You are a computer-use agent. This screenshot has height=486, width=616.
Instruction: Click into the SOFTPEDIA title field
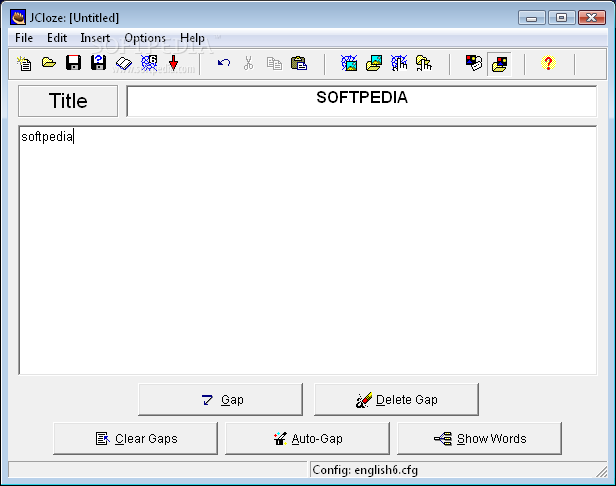361,101
